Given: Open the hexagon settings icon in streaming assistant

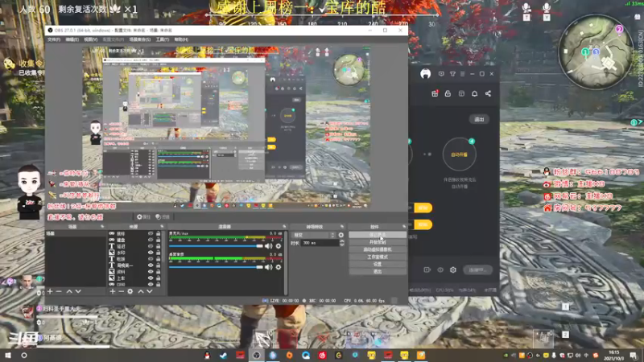Looking at the screenshot, I should pyautogui.click(x=453, y=269).
